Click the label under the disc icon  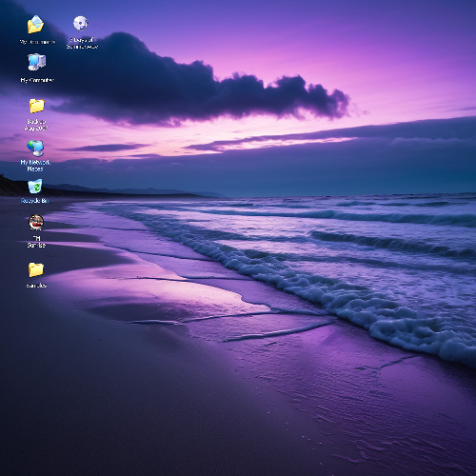pyautogui.click(x=82, y=43)
